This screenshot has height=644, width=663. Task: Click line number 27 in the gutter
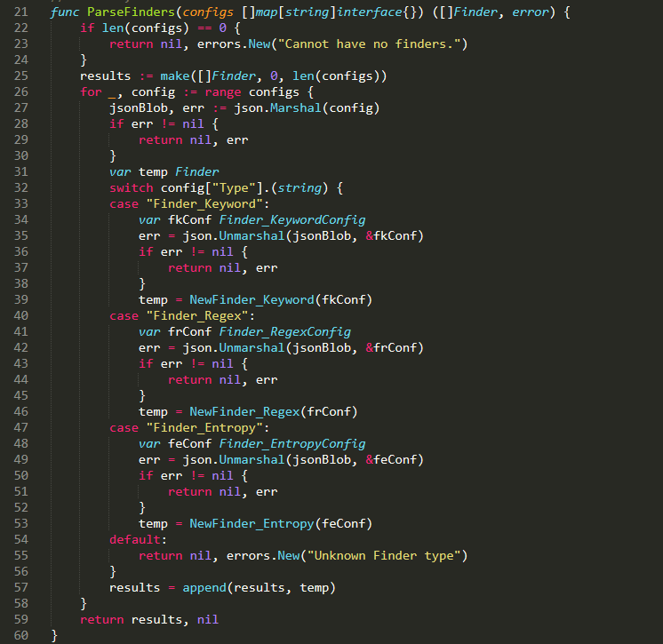[20, 107]
